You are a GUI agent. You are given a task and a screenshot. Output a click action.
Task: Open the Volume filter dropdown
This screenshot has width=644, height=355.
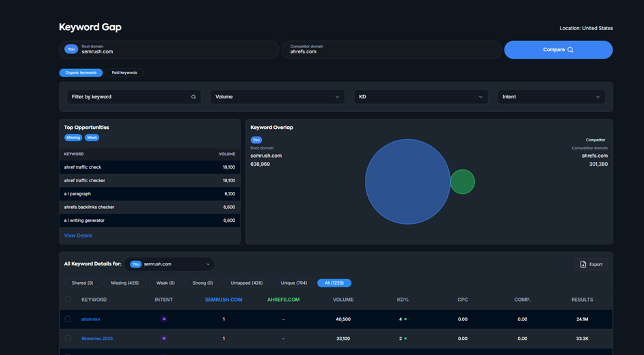[x=278, y=97]
